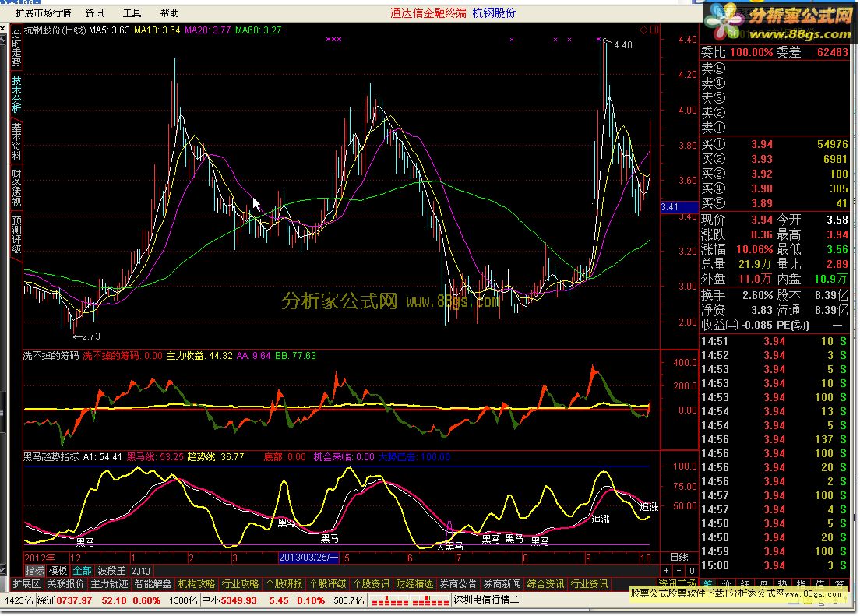Click the 杭钢股份 title in header

(x=494, y=12)
